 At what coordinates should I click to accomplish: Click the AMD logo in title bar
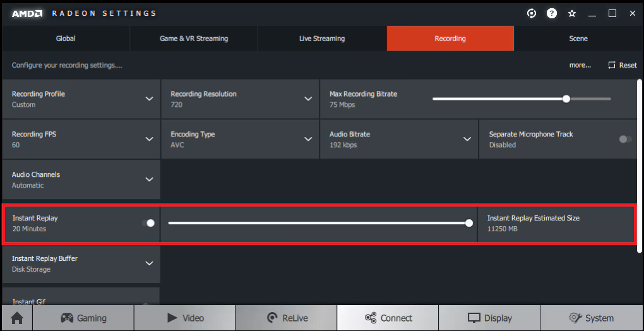pyautogui.click(x=27, y=13)
